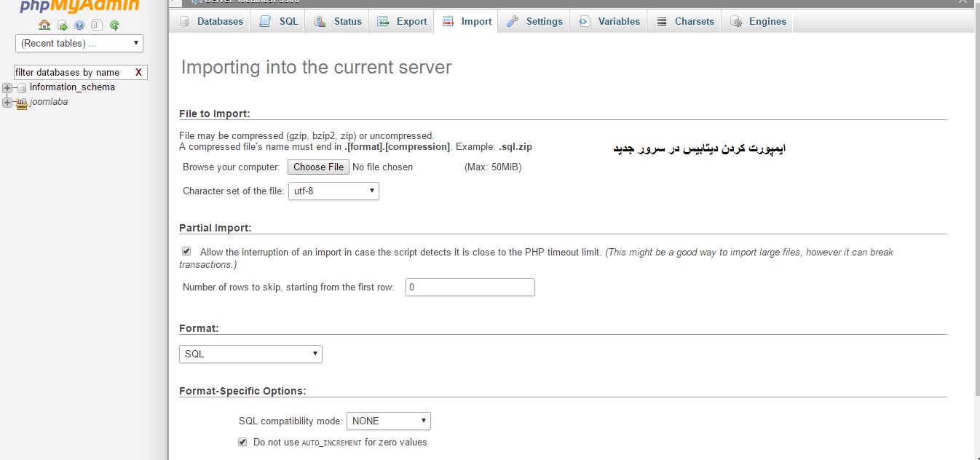The width and height of the screenshot is (980, 460).
Task: Open the joomlaba database link
Action: 49,102
